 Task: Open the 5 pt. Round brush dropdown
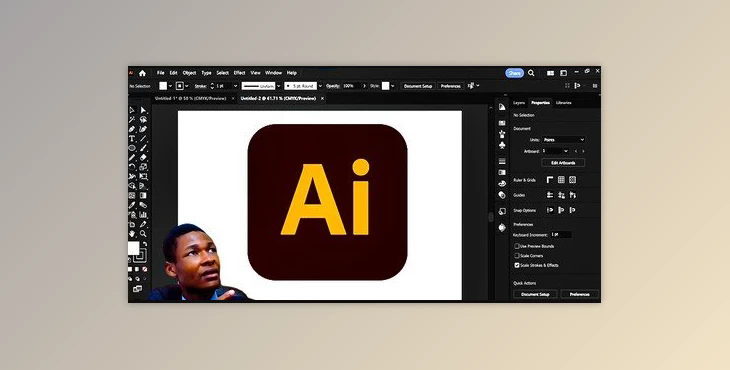(x=320, y=86)
